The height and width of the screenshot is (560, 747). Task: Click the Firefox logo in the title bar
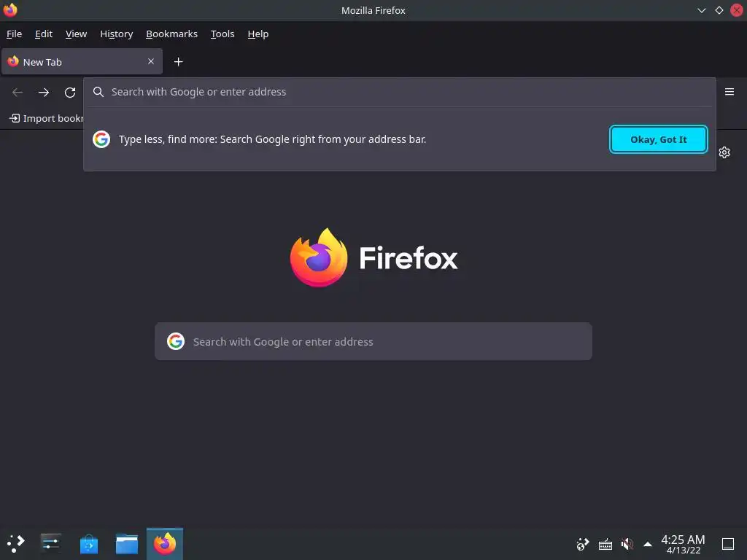[x=10, y=10]
